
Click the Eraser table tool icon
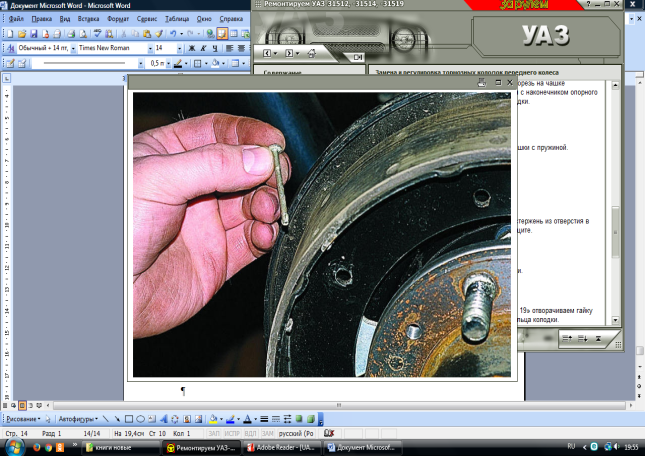[x=22, y=63]
